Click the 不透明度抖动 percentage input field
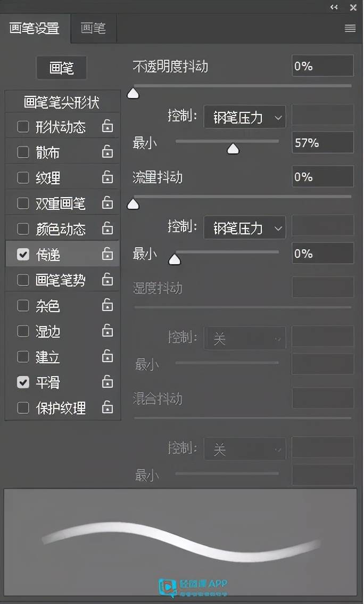 322,66
